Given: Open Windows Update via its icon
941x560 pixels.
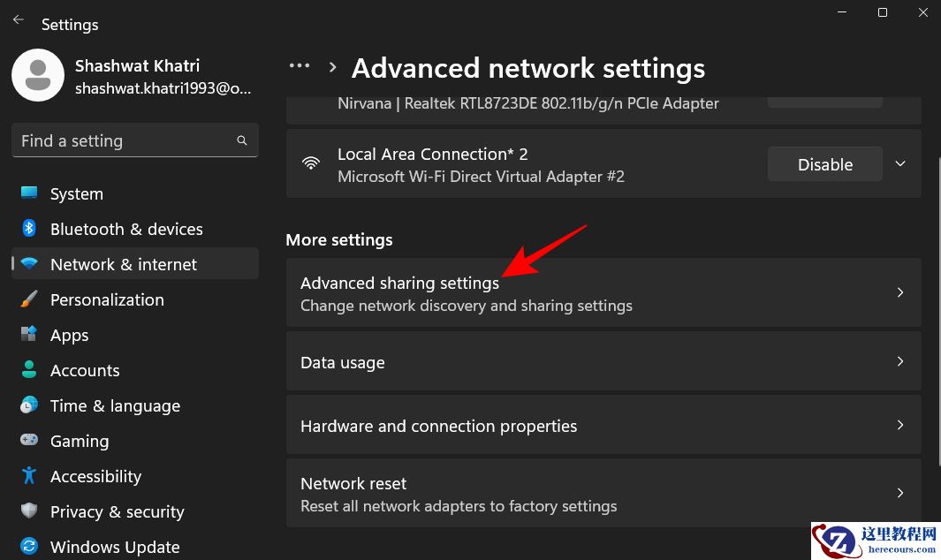Looking at the screenshot, I should pyautogui.click(x=31, y=547).
